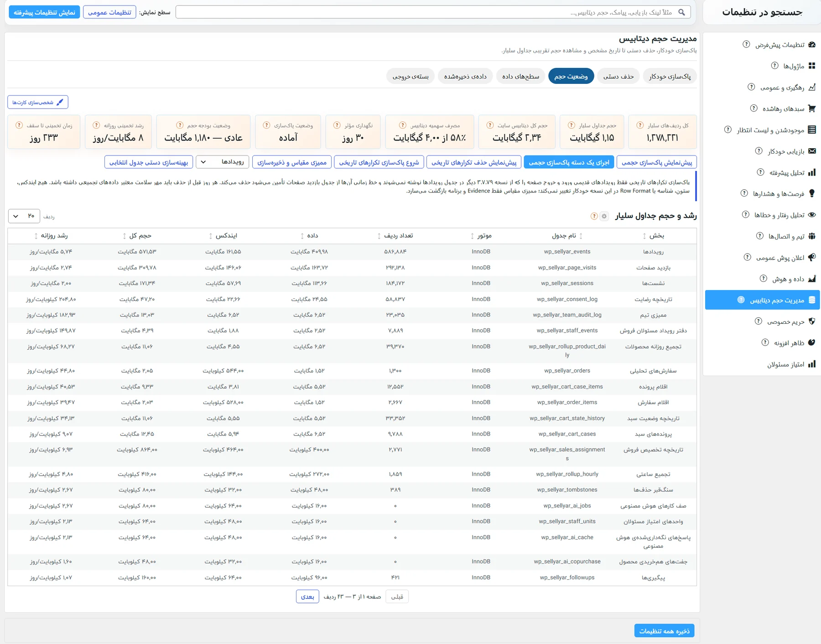Click the شخصی‌سازی کارت‌ها button
This screenshot has width=821, height=644.
click(x=38, y=102)
